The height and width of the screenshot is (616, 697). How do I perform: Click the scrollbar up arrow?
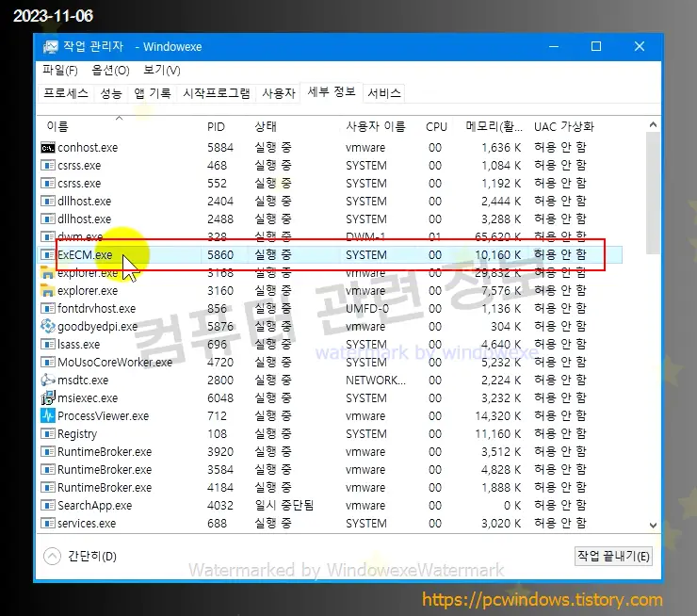(653, 125)
